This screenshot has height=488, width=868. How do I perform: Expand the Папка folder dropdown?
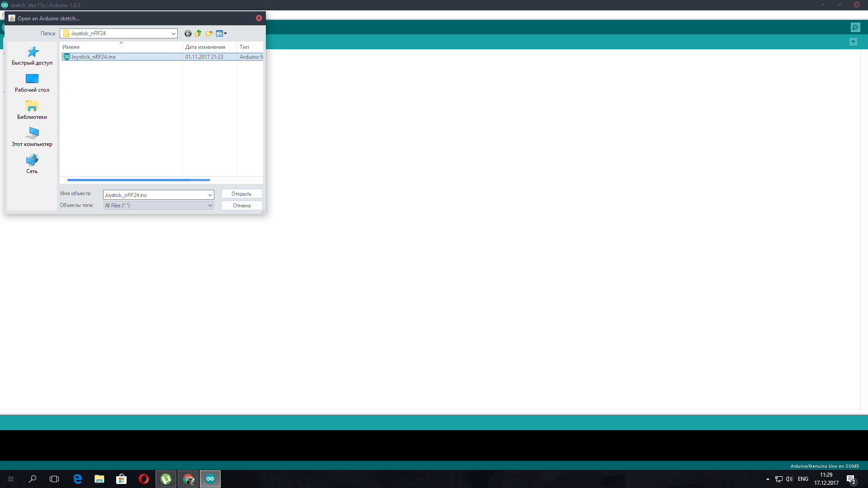pyautogui.click(x=173, y=33)
